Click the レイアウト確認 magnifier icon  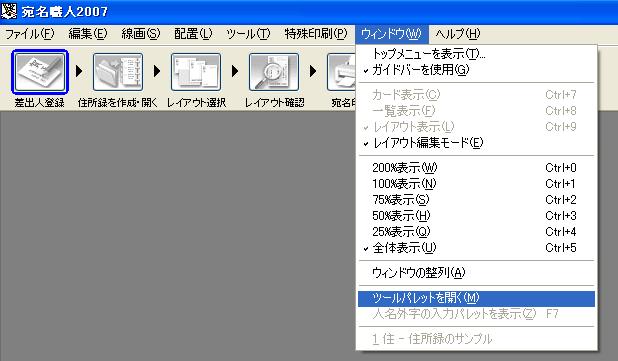click(x=274, y=72)
